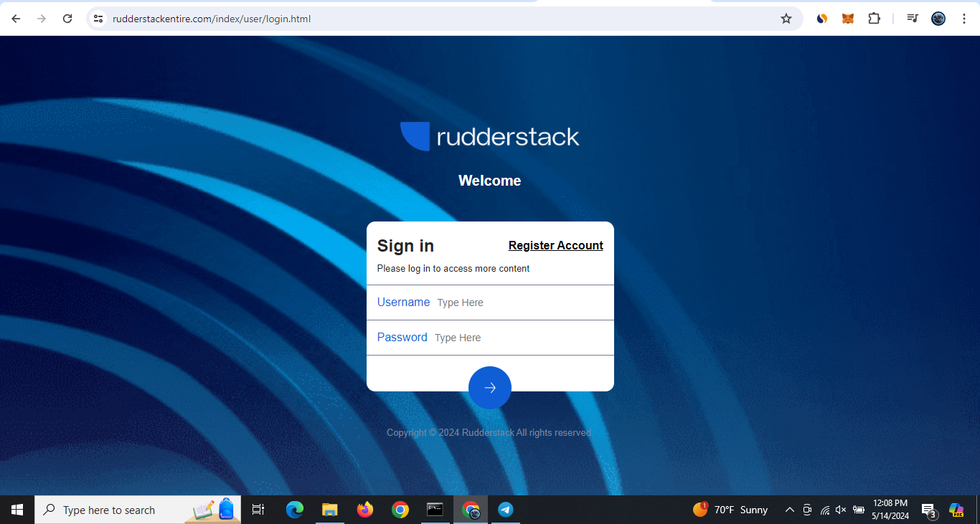Bookmark this page with the star icon

pyautogui.click(x=786, y=19)
